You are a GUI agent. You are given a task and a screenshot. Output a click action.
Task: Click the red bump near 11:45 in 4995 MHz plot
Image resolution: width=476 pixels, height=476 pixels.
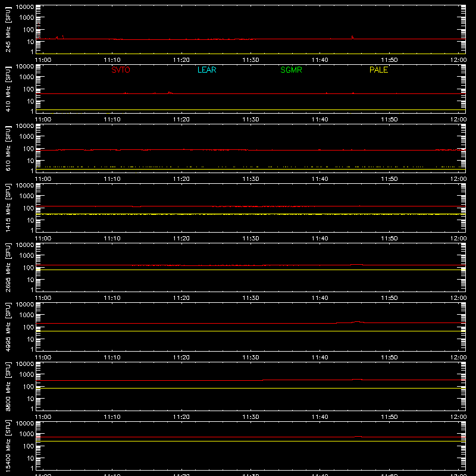coord(358,322)
